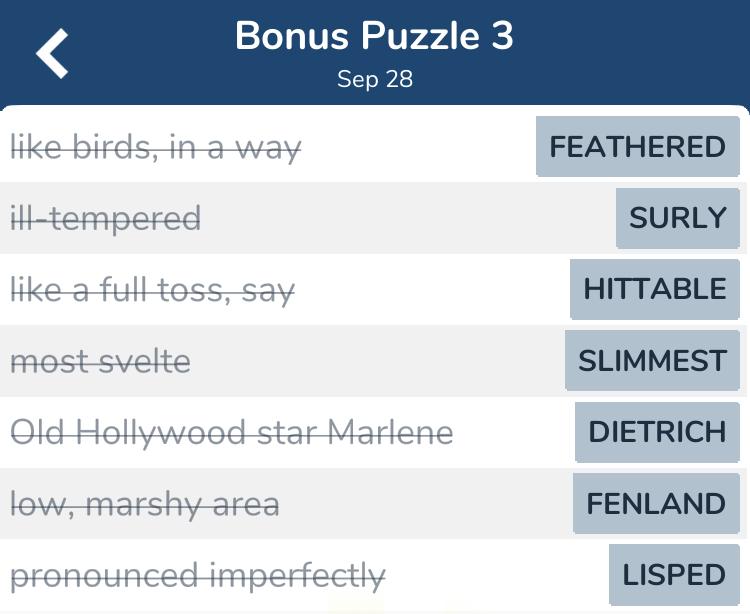Select the FEATHERED answer tile
This screenshot has width=750, height=614.
(638, 146)
